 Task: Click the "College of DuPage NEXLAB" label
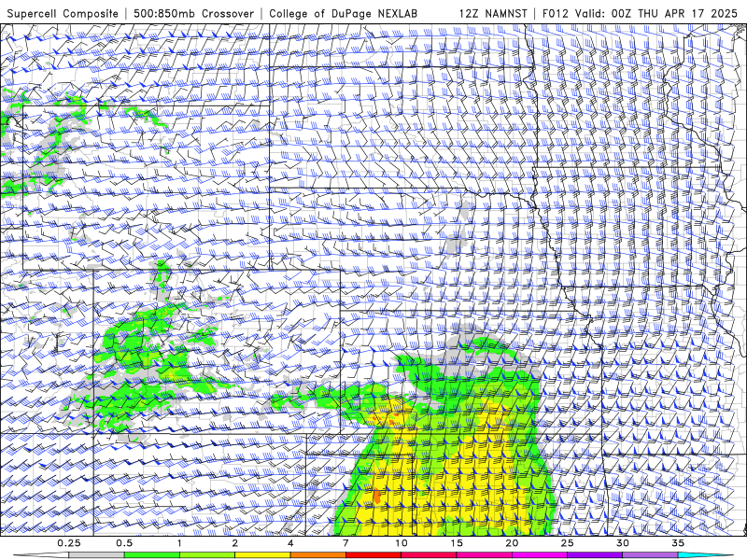coord(343,13)
